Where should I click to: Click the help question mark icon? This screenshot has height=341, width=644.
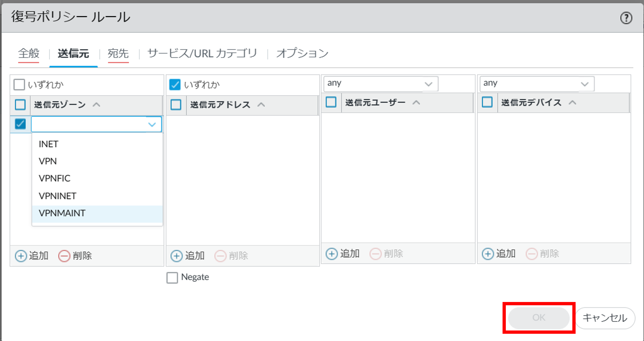tap(626, 18)
